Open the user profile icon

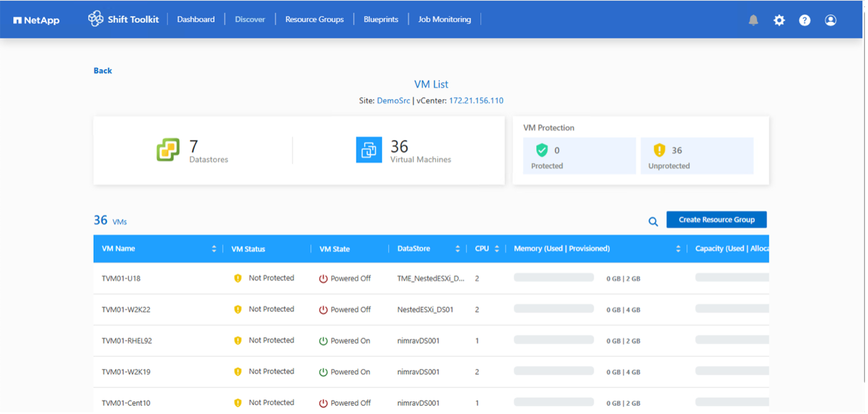[x=830, y=20]
